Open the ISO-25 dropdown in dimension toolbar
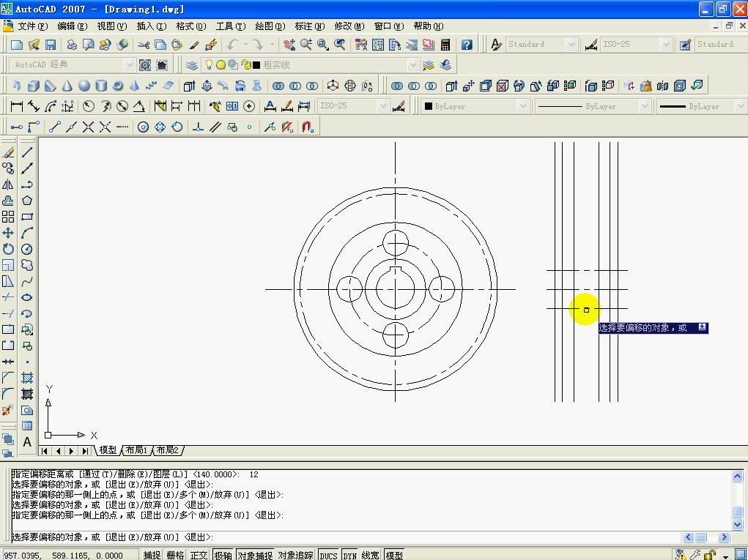This screenshot has height=560, width=748. coord(382,106)
